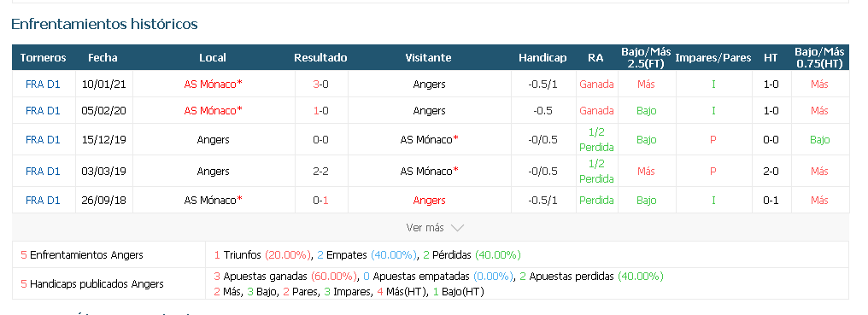The height and width of the screenshot is (315, 868).
Task: Open FRA D1 link for 03/03/19
Action: (43, 171)
